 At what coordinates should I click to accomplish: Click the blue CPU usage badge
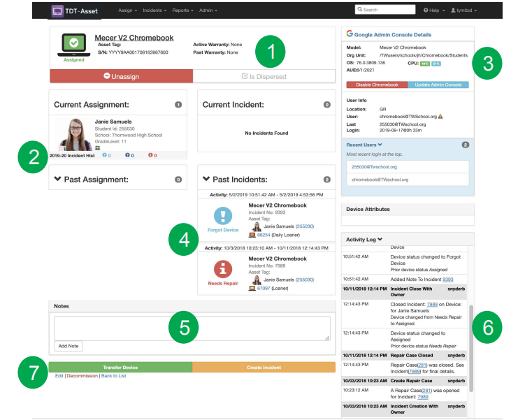tap(436, 64)
